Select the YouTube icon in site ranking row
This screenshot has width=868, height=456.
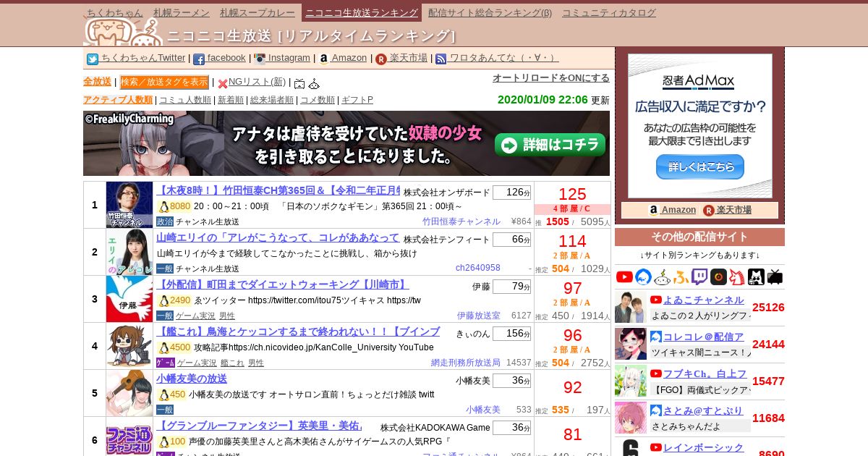624,276
